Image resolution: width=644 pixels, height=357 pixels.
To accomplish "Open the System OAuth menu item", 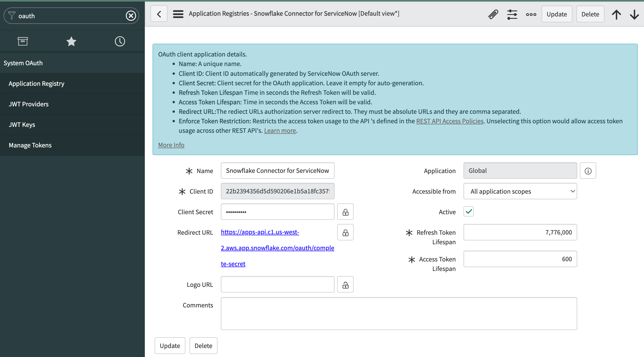I will tap(23, 62).
